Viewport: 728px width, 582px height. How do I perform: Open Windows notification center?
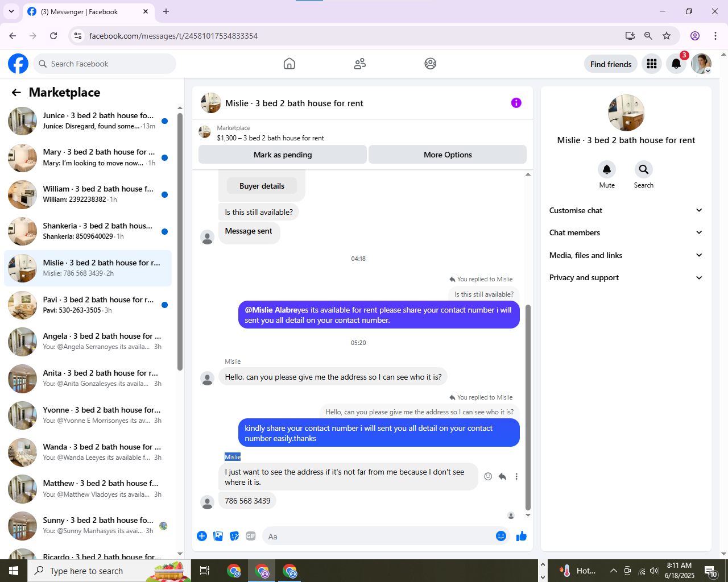tap(710, 571)
